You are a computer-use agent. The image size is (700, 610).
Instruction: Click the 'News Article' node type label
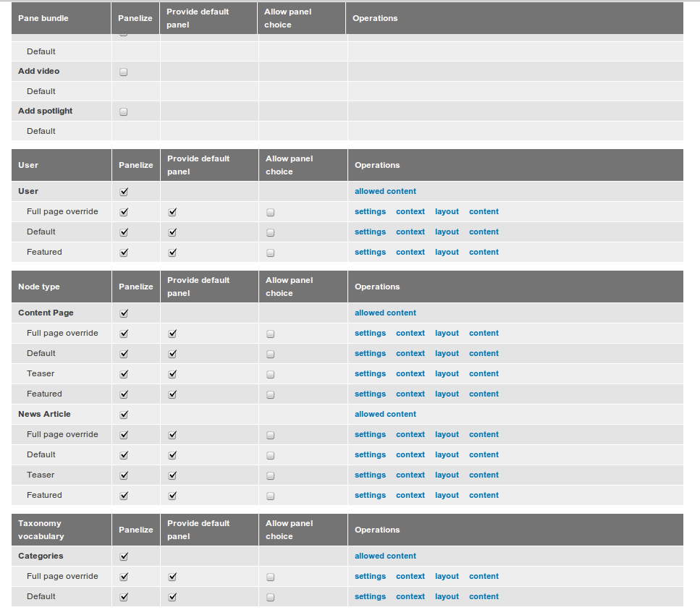click(x=44, y=414)
